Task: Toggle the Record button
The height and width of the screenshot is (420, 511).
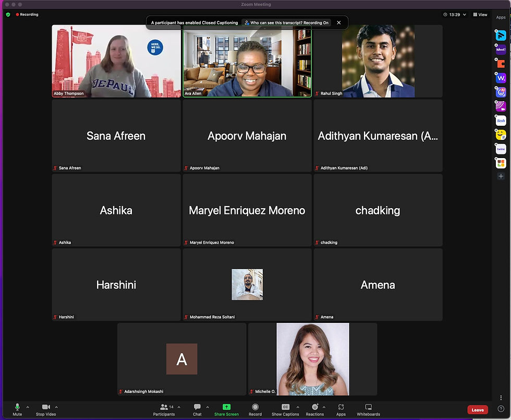Action: pos(255,409)
